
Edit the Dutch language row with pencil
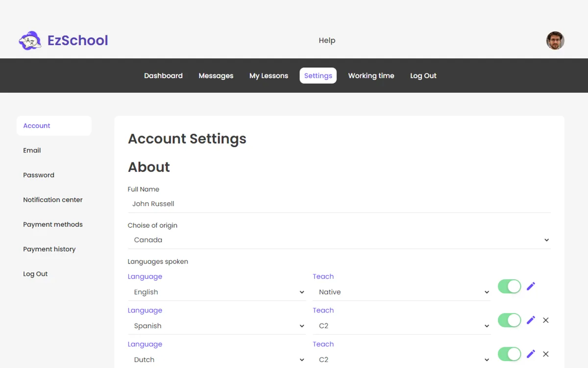531,354
